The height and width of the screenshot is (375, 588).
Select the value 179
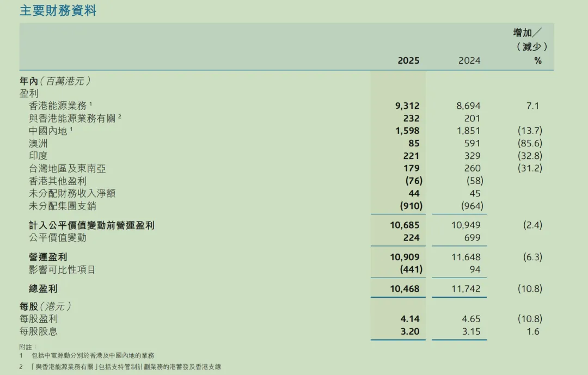click(412, 168)
